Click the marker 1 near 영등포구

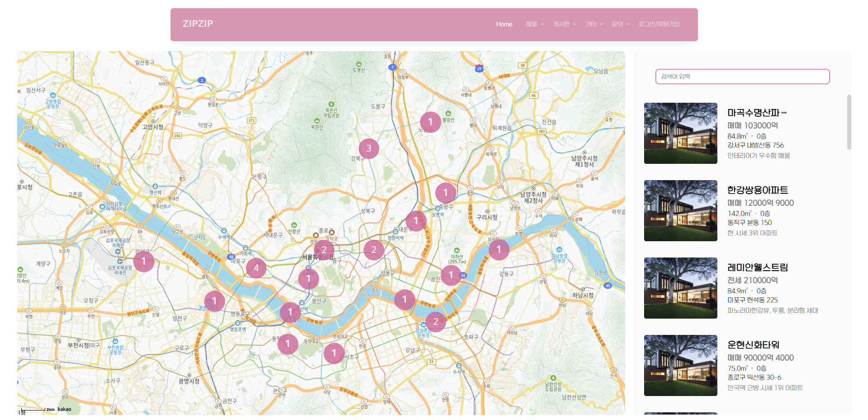click(x=290, y=312)
